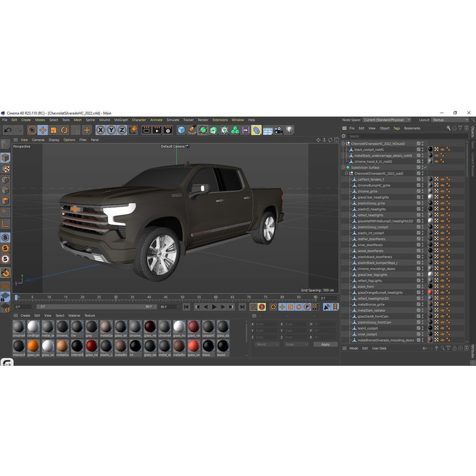The width and height of the screenshot is (476, 476).
Task: Click the Camera object icon
Action: [x=278, y=130]
